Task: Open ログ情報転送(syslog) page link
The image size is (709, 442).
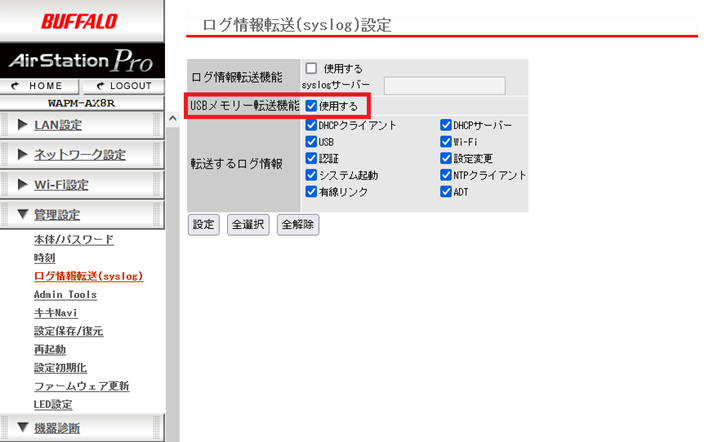Action: point(89,276)
